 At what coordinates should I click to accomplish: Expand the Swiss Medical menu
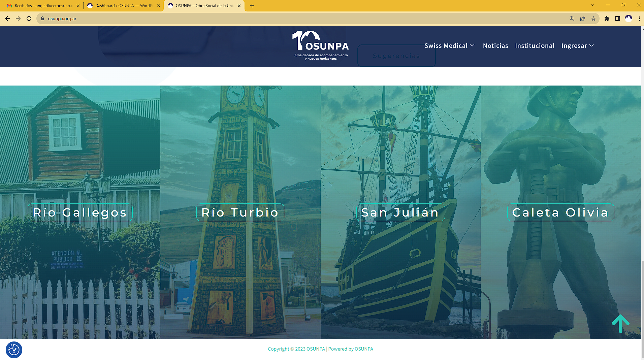[x=449, y=46]
